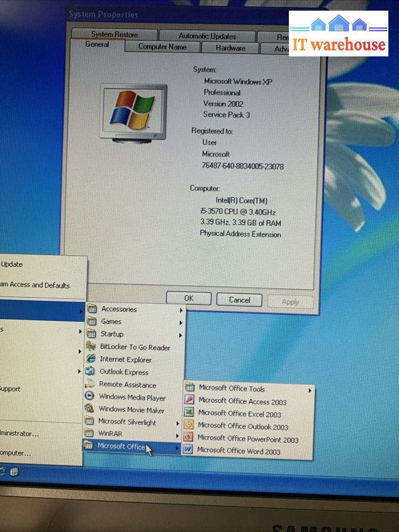Launch Microsoft Office PowerPoint 2003
399x532 pixels.
point(248,438)
